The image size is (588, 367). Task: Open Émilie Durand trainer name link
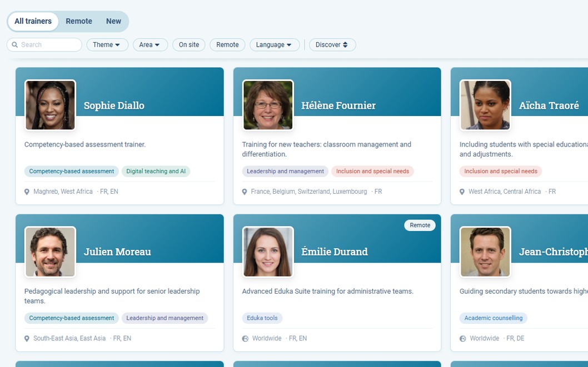[335, 252]
